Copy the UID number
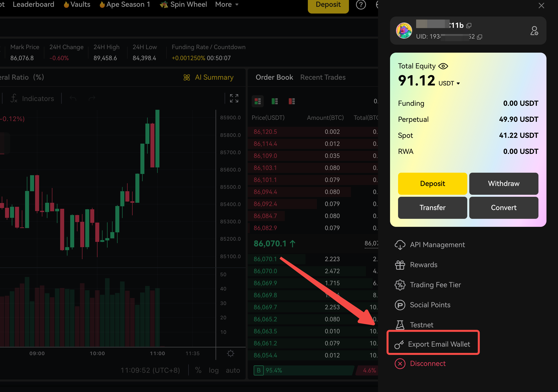The width and height of the screenshot is (558, 392). pyautogui.click(x=480, y=37)
